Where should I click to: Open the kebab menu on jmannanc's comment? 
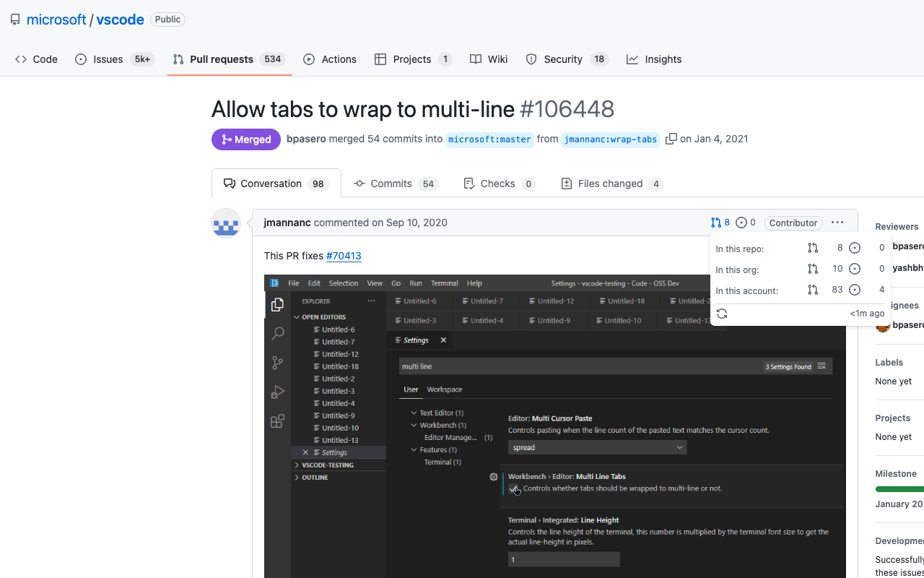coord(837,223)
